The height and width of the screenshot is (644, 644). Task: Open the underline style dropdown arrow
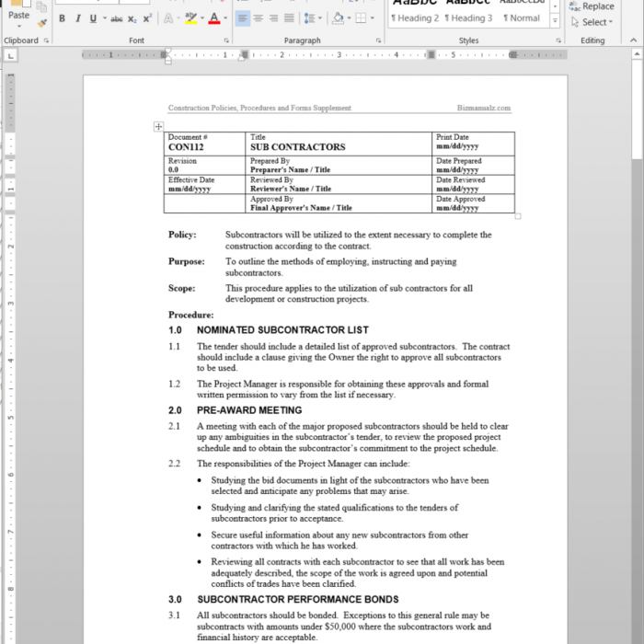pyautogui.click(x=105, y=18)
